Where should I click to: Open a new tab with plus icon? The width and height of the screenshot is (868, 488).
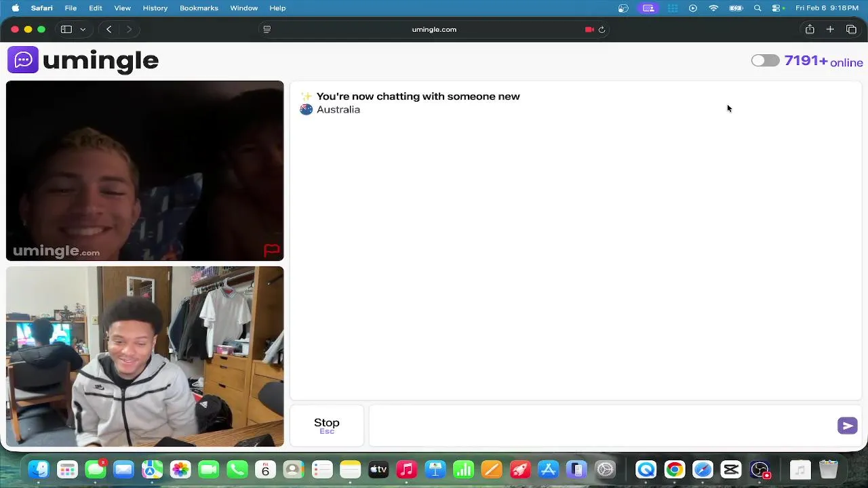830,29
